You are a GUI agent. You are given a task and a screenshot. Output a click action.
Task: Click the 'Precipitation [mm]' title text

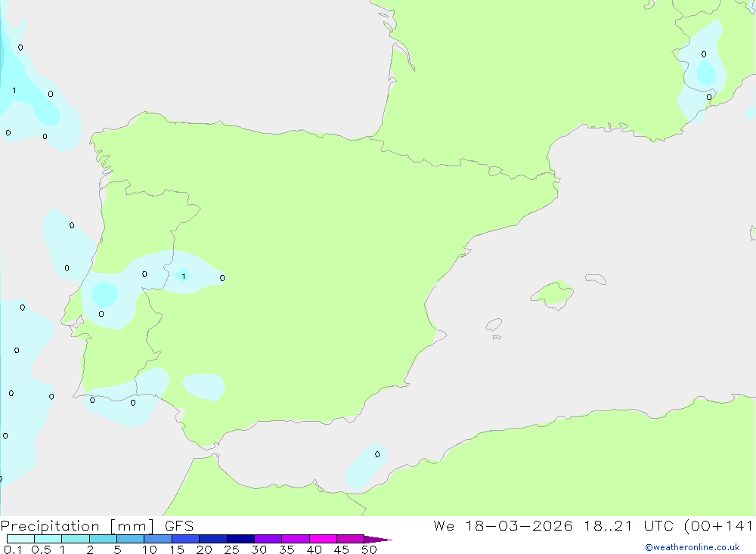click(x=77, y=526)
